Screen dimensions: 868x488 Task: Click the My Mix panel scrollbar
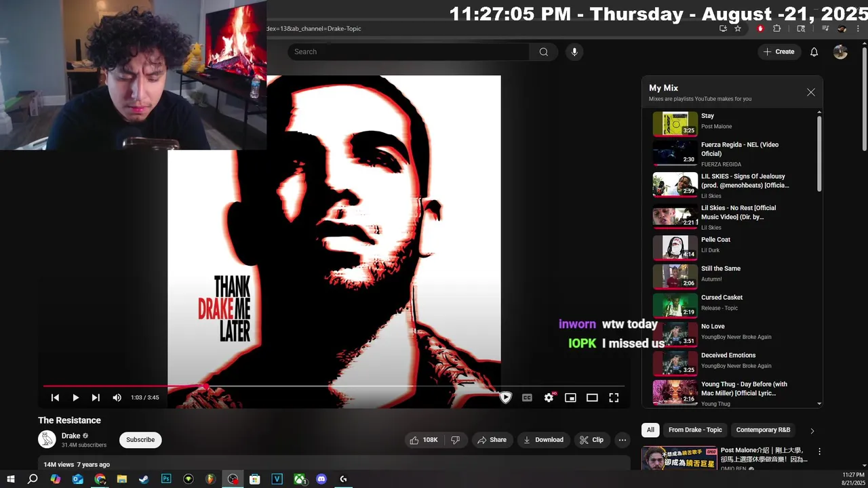[x=819, y=152]
